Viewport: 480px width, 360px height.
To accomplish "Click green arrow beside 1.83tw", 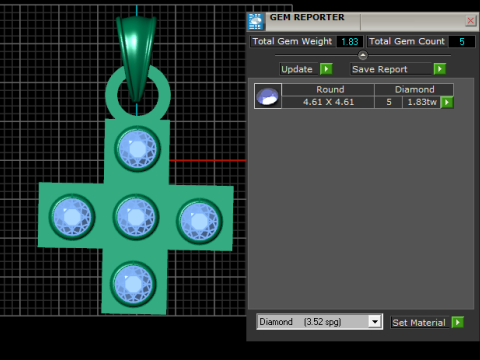I will tap(447, 102).
